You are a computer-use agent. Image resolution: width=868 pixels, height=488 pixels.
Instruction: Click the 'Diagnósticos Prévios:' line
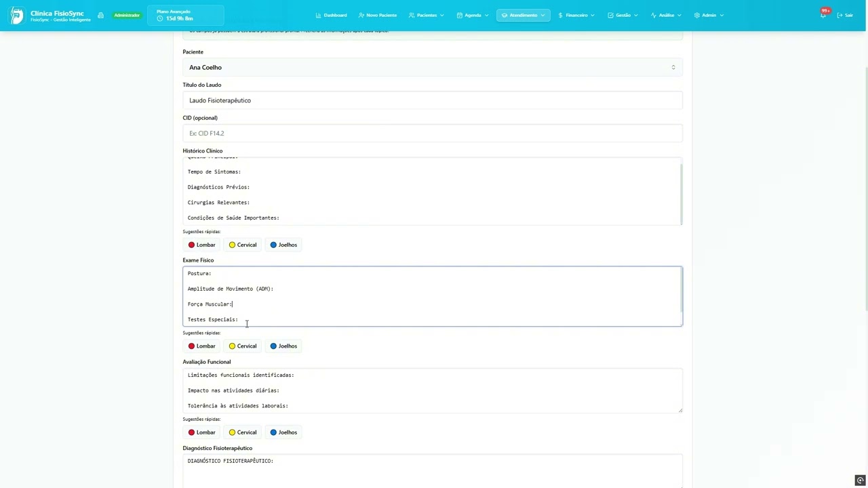click(218, 187)
